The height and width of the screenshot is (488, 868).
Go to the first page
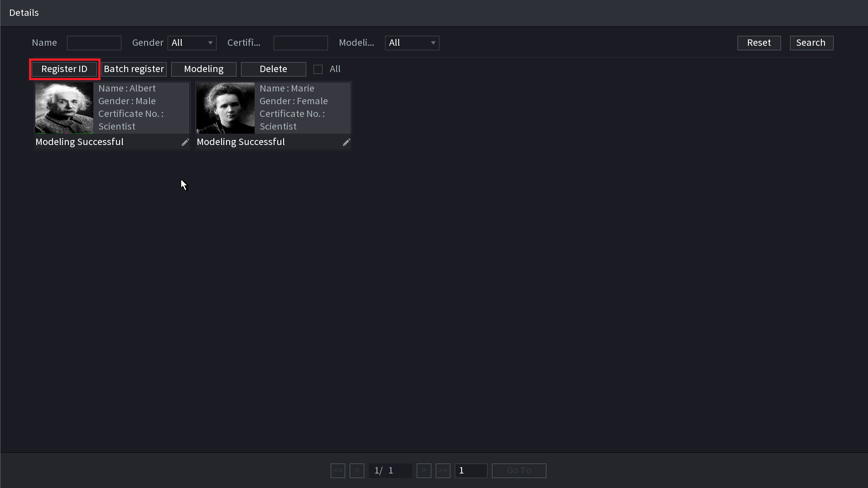click(x=338, y=471)
